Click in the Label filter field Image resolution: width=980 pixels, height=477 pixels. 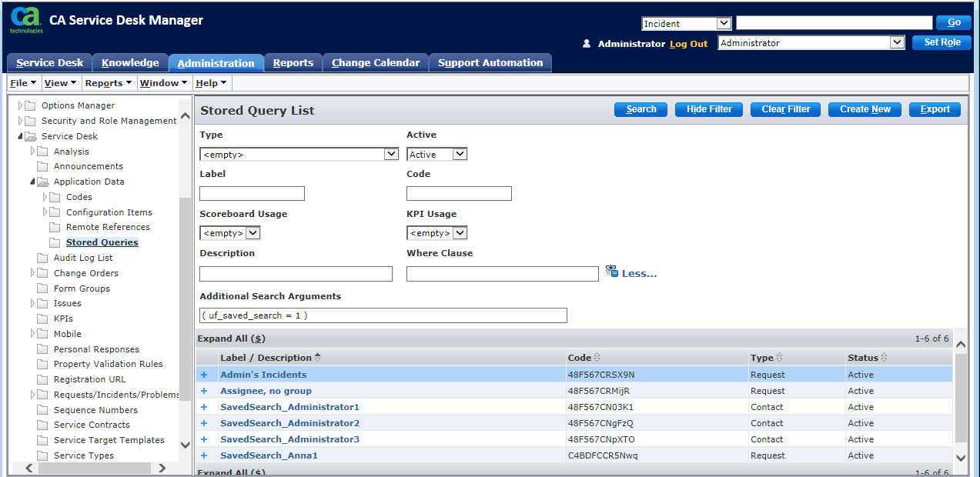coord(252,194)
